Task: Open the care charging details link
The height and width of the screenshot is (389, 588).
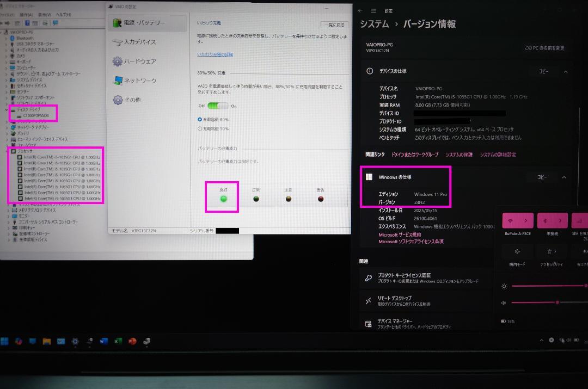Action: tap(215, 54)
